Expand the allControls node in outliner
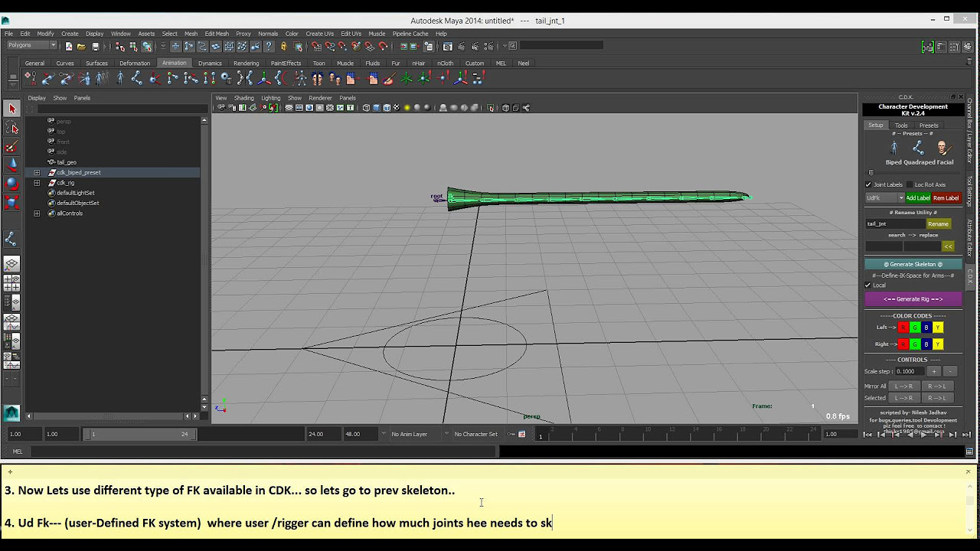 pyautogui.click(x=37, y=214)
